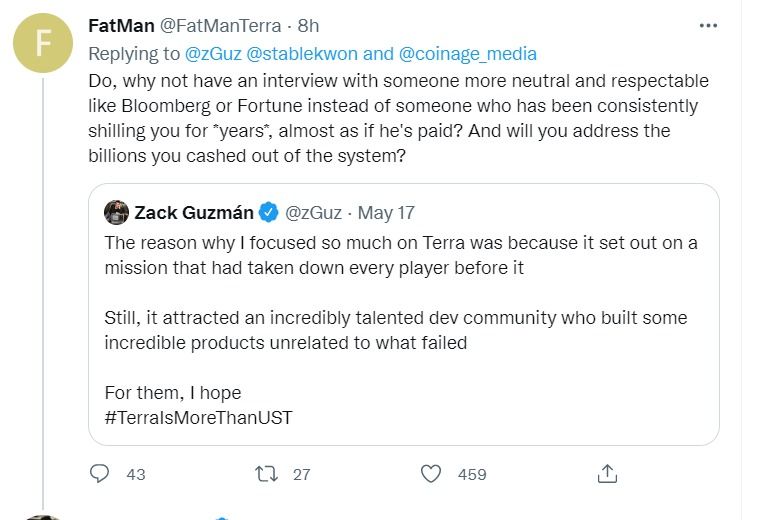Click the reply speech bubble icon
This screenshot has width=760, height=520.
(x=99, y=473)
